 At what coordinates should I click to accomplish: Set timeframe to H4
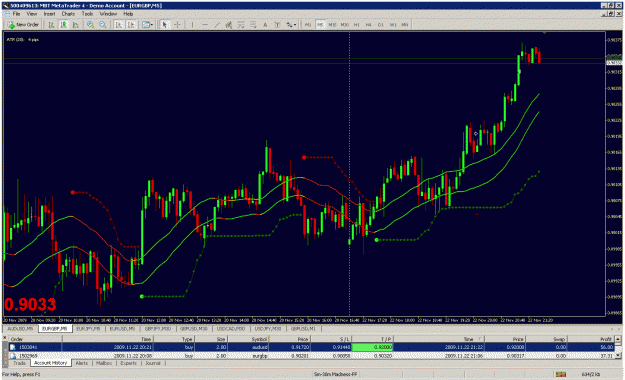pos(369,25)
